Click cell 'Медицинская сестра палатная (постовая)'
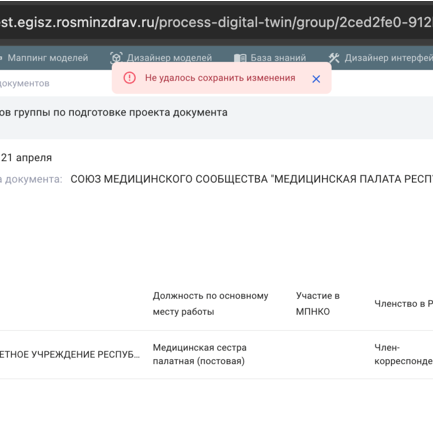The width and height of the screenshot is (433, 433). pyautogui.click(x=200, y=354)
